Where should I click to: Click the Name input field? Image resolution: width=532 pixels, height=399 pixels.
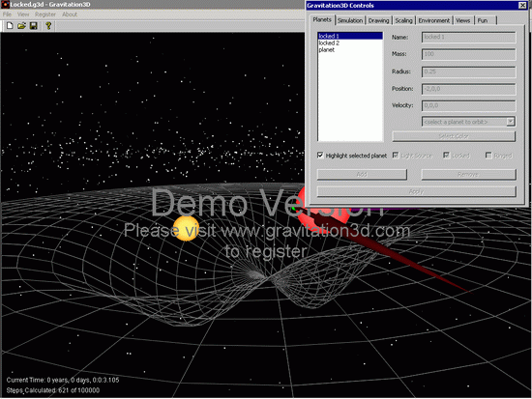[x=468, y=37]
